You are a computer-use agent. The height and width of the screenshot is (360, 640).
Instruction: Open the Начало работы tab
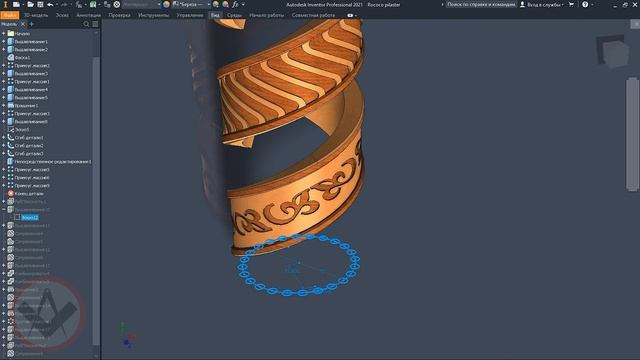[267, 15]
